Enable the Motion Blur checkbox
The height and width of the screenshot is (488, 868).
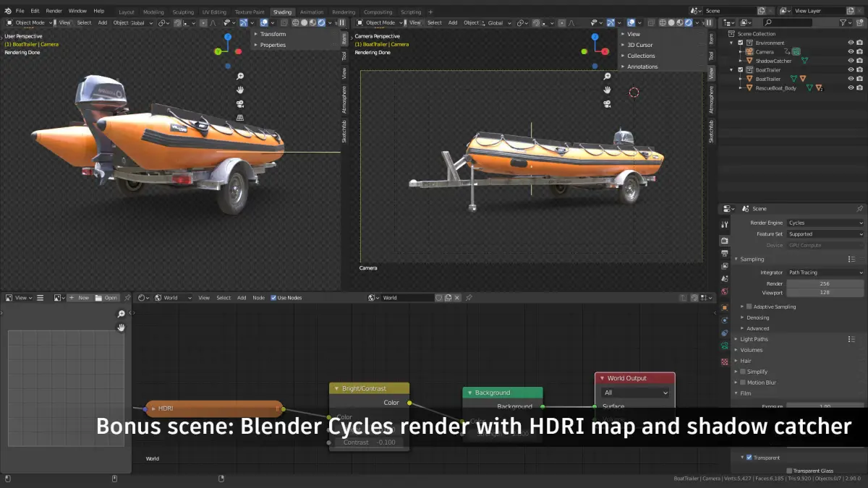pyautogui.click(x=743, y=382)
